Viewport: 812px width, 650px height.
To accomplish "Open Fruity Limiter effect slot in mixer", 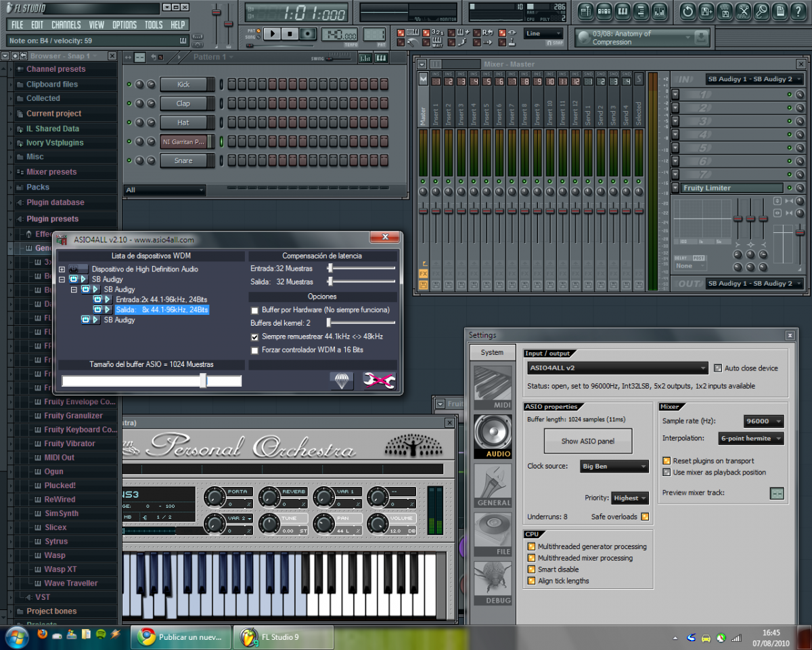I will click(x=732, y=188).
